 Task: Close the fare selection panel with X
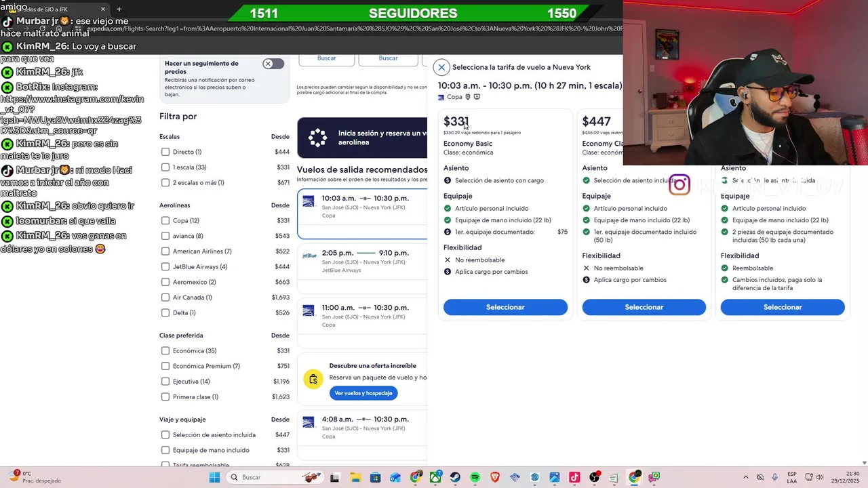(441, 67)
